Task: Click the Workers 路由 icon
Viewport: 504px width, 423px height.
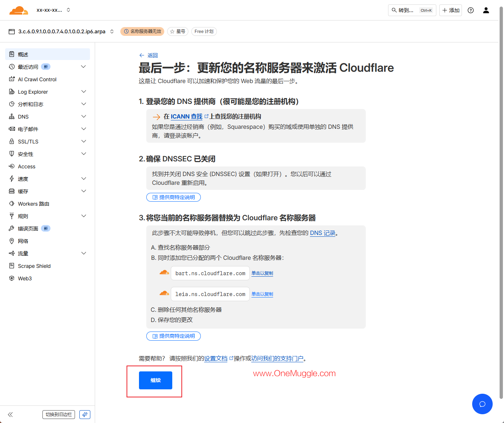Action: pos(12,203)
